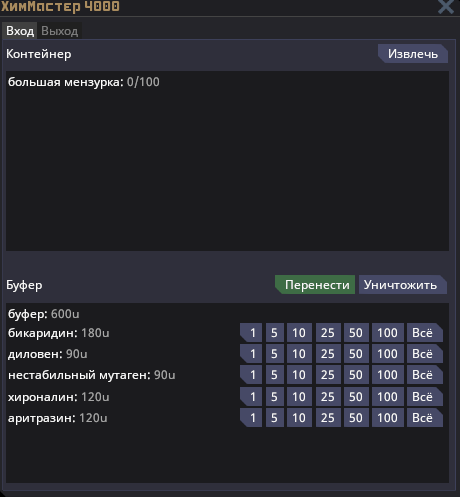Click the Извлечь button to eject container
This screenshot has height=497, width=460.
coord(413,54)
